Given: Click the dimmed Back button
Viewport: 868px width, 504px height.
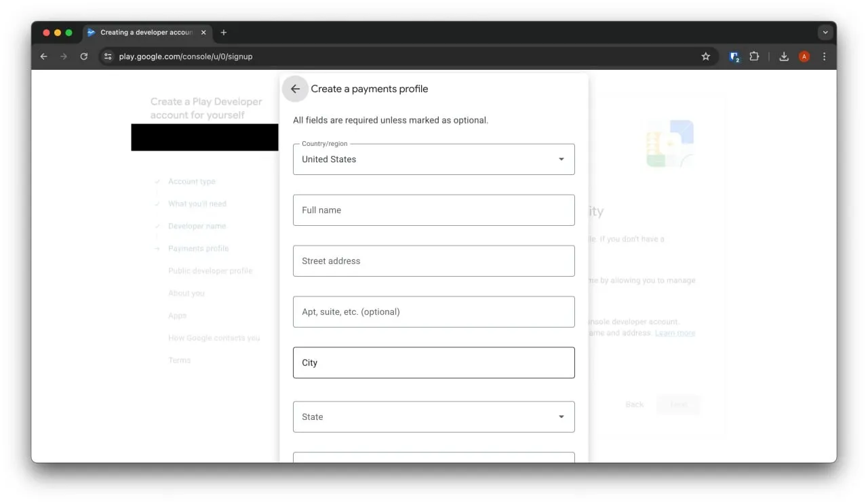Looking at the screenshot, I should click(635, 404).
